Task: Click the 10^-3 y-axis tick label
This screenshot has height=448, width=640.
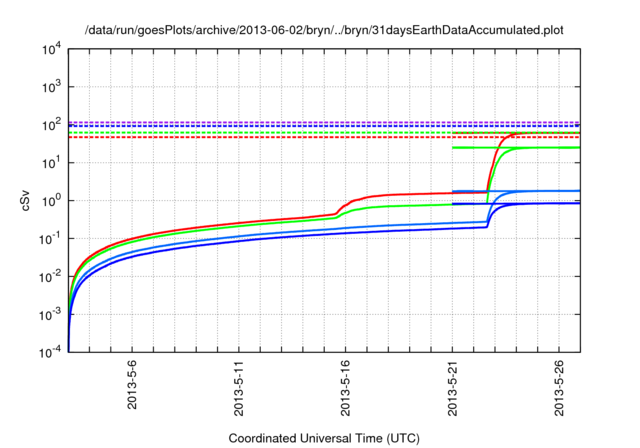Action: (x=49, y=314)
